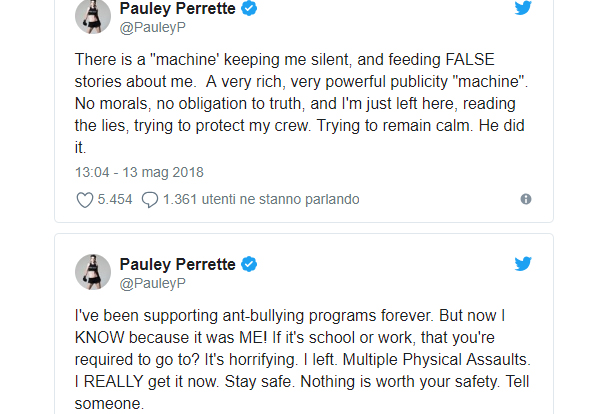This screenshot has height=414, width=600.
Task: Open the info icon on the first tweet
Action: click(526, 199)
